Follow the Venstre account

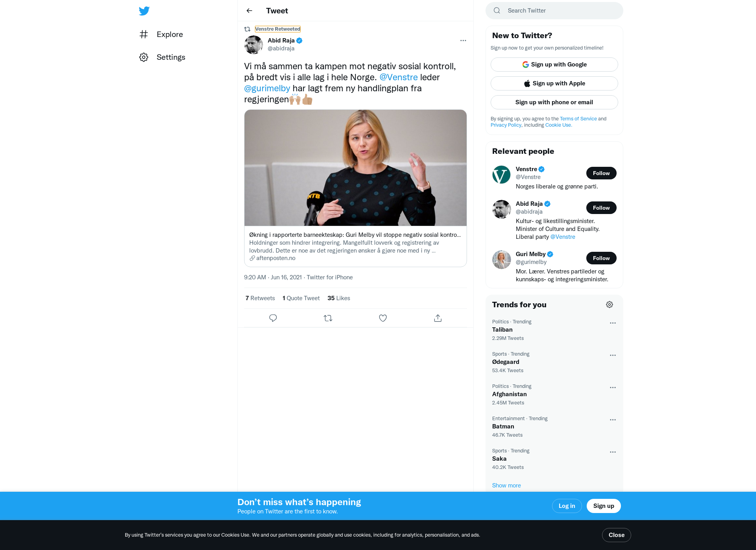(601, 173)
